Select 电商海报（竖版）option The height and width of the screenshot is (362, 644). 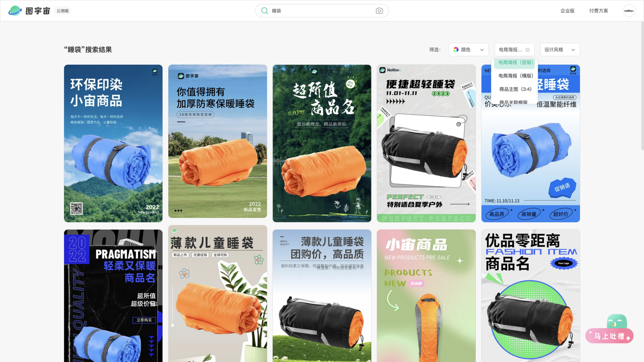coord(516,63)
